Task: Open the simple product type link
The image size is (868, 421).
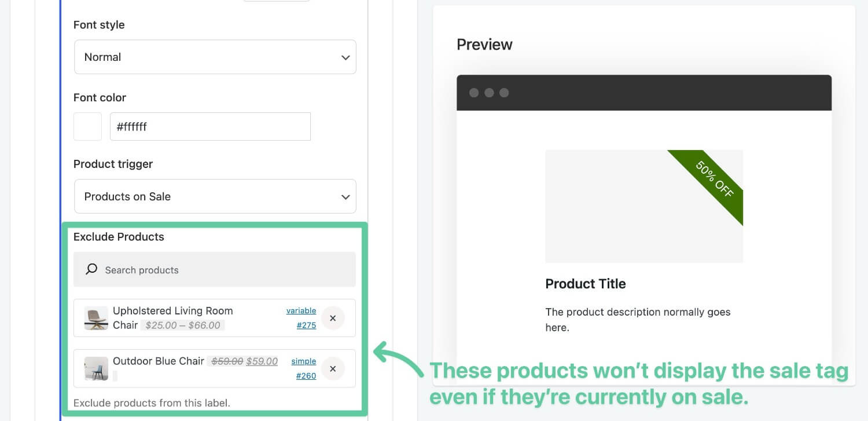Action: click(303, 361)
